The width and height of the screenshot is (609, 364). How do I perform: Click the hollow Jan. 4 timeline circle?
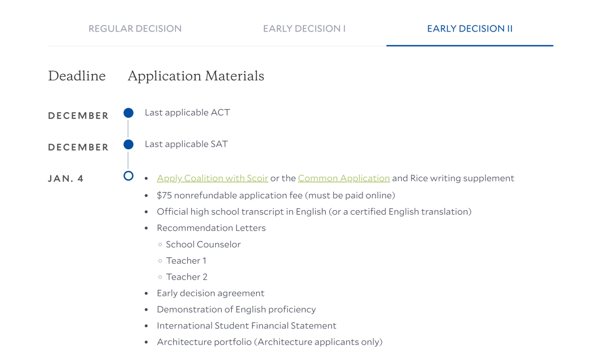pos(129,176)
